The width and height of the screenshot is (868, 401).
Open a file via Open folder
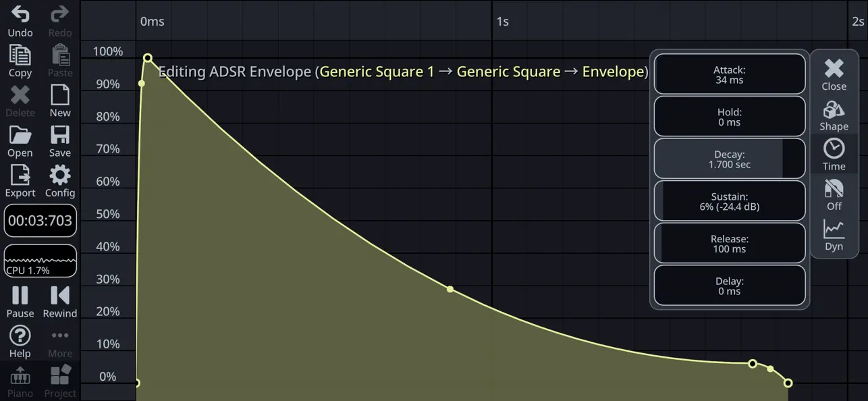pos(20,142)
